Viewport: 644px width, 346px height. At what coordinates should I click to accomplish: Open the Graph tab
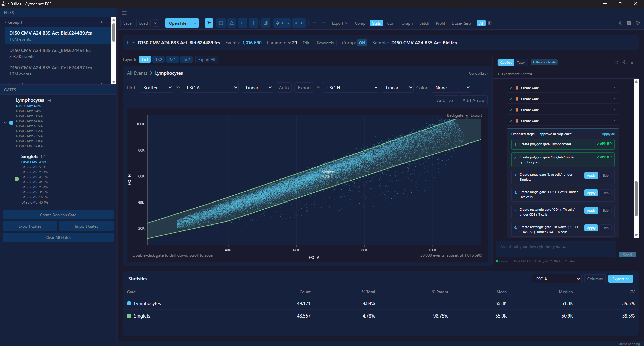pyautogui.click(x=407, y=23)
